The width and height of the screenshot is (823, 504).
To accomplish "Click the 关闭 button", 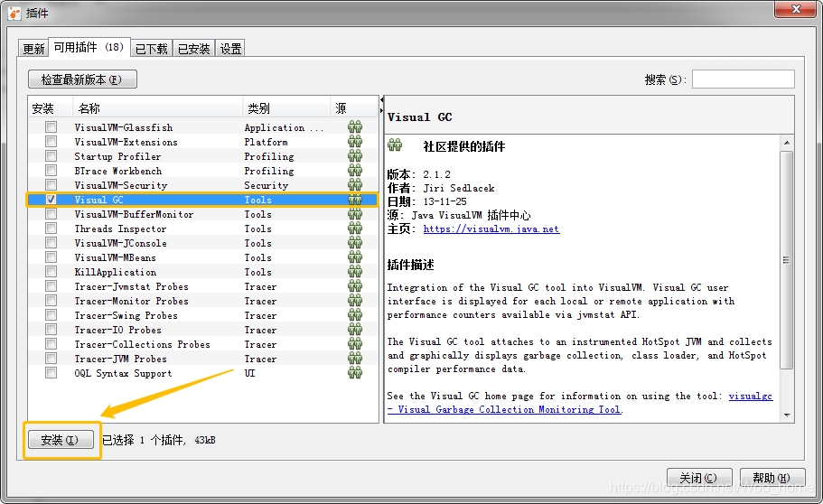I will click(699, 478).
